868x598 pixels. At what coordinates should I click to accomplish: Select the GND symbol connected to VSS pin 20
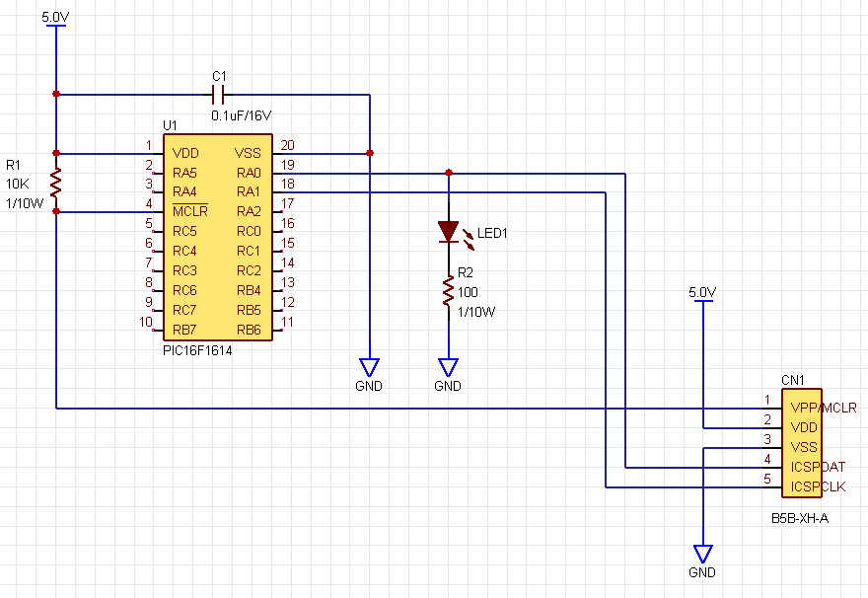click(x=369, y=368)
